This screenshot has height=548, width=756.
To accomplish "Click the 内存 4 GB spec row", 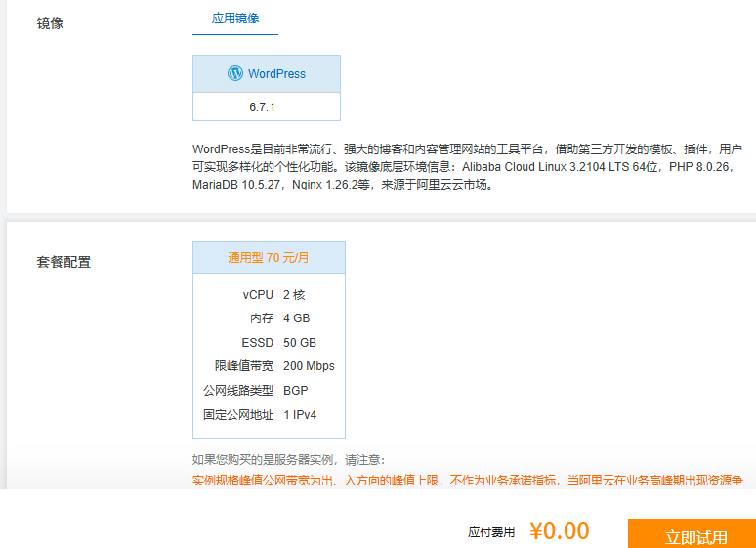I will (x=269, y=319).
